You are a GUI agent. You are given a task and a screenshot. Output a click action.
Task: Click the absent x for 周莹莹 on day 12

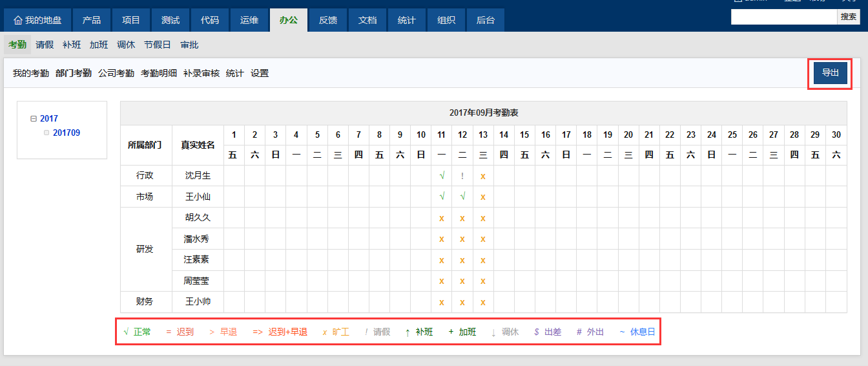tap(462, 281)
